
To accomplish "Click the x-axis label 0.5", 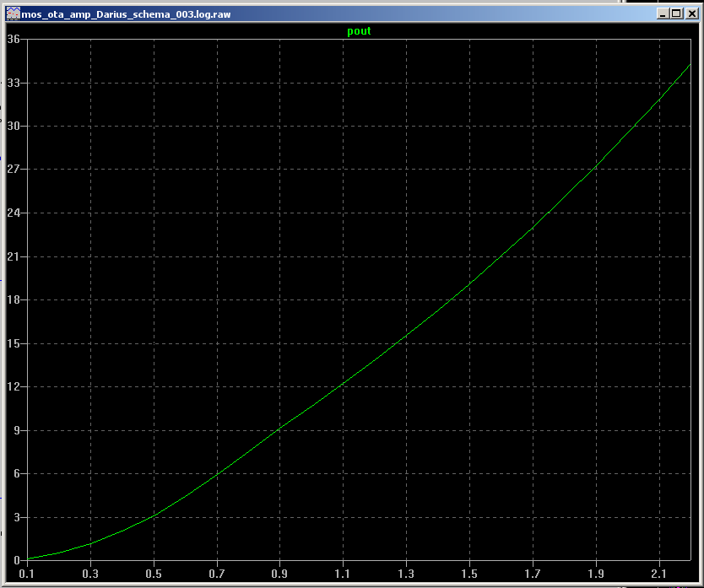I will coord(154,574).
